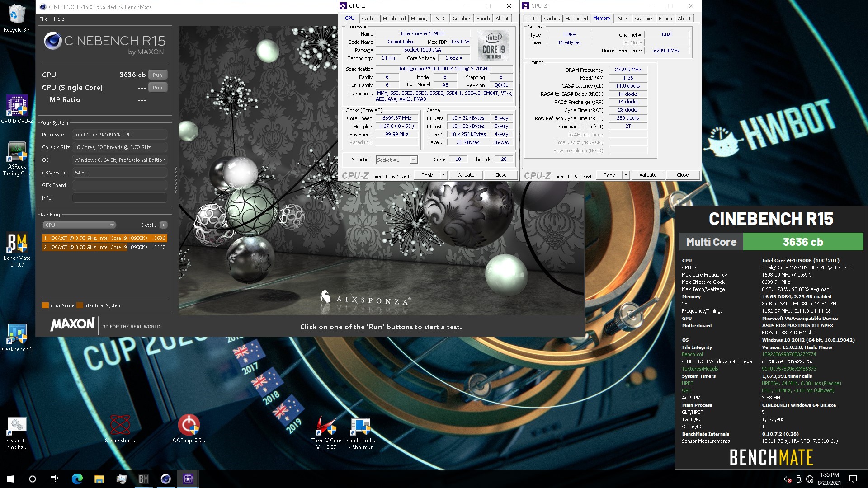Expand ranking Details arrow button
Screen dimensions: 868x488
164,225
